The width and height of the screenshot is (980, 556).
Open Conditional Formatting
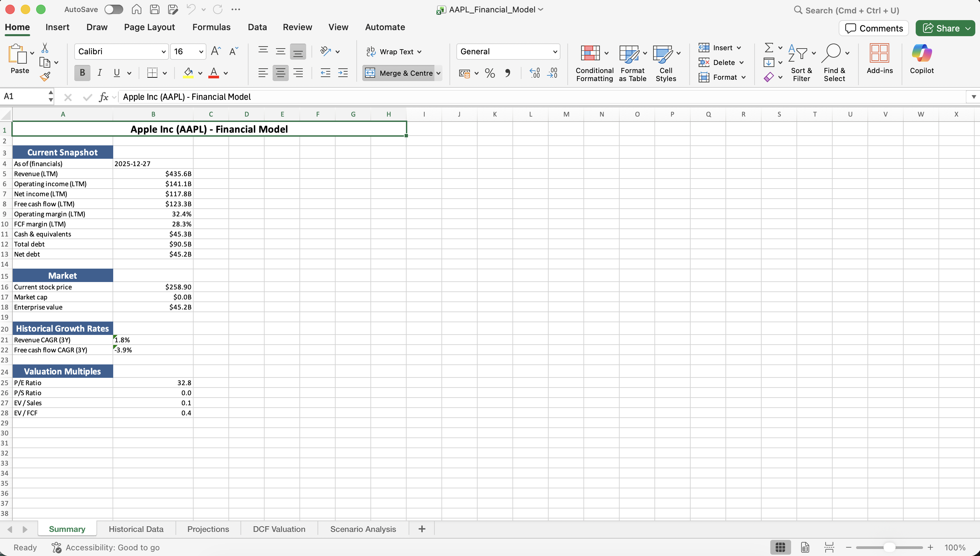pyautogui.click(x=594, y=63)
